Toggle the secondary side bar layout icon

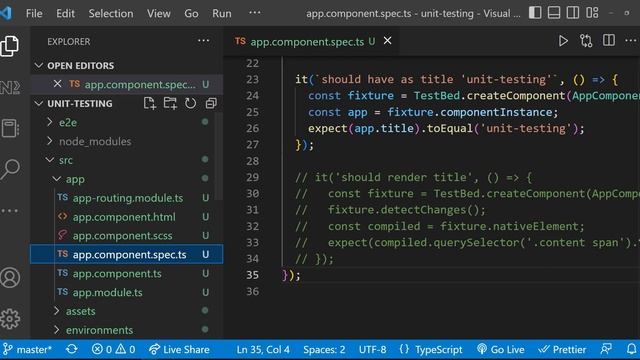coord(573,13)
